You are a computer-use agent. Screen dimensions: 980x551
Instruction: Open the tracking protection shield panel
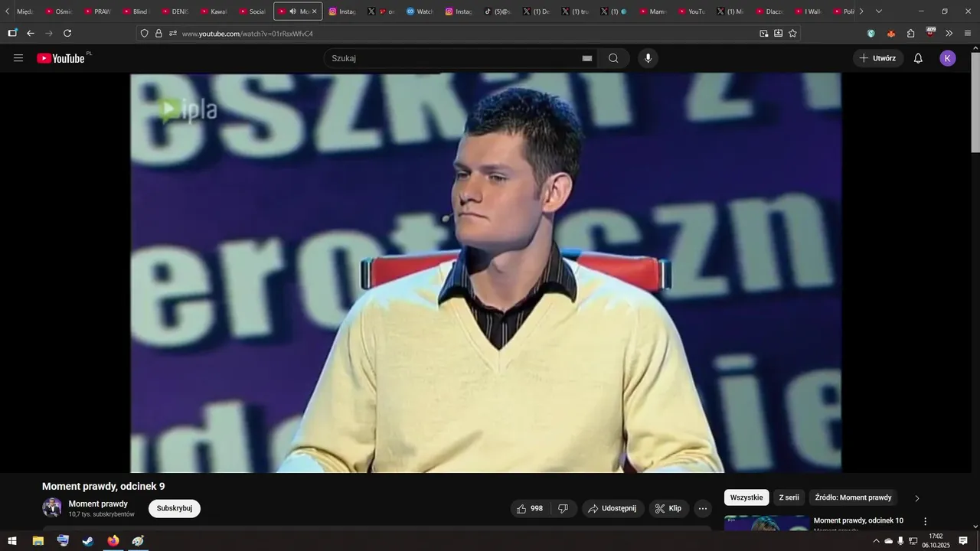tap(144, 33)
